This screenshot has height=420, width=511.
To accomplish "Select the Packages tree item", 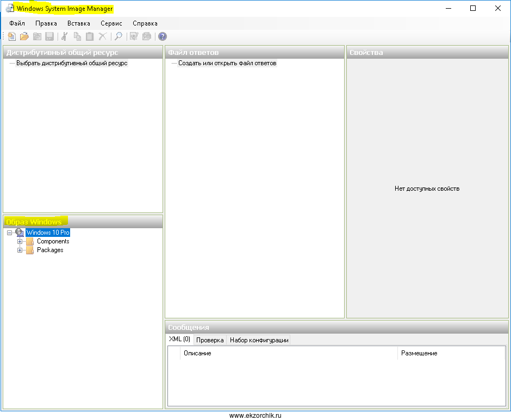I will [x=50, y=250].
